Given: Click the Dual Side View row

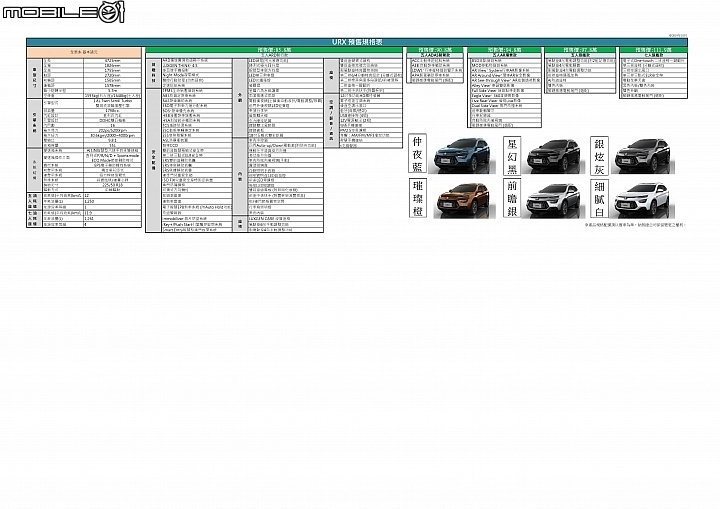Looking at the screenshot, I should 505,106.
